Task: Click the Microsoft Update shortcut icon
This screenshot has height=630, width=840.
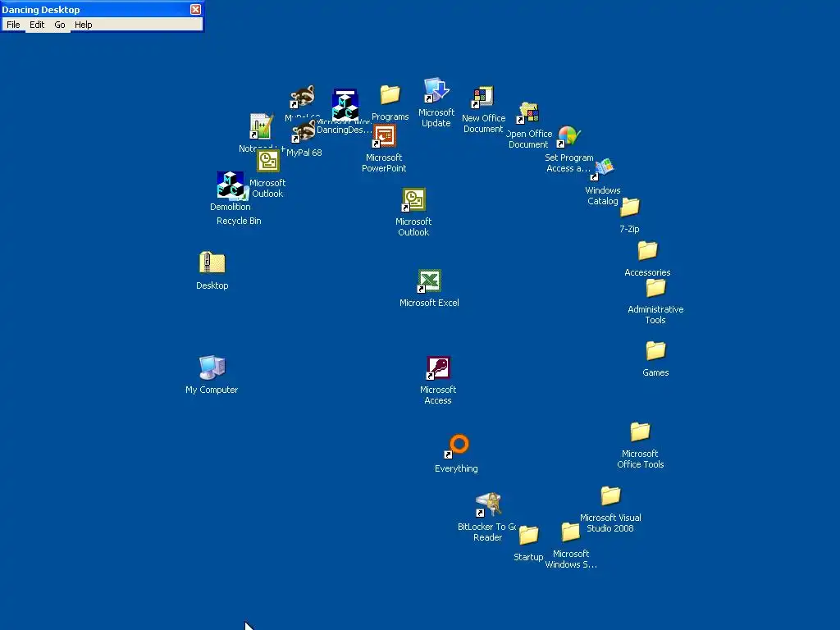Action: pos(436,90)
